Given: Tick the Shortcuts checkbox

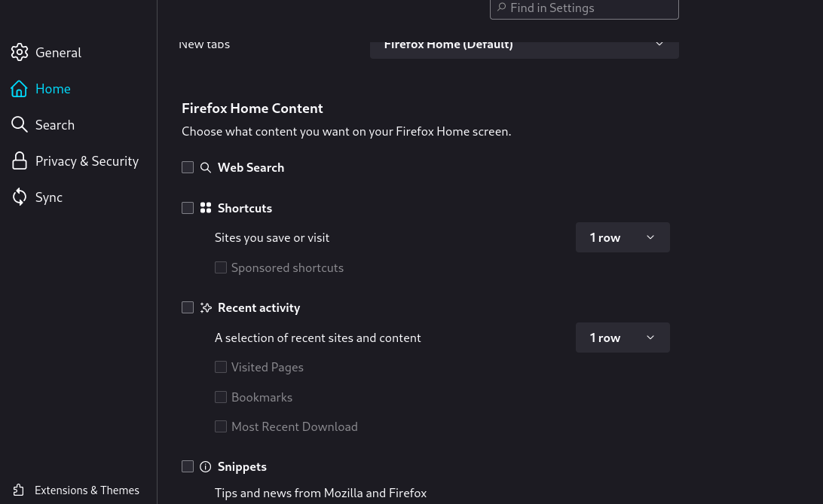Looking at the screenshot, I should click(188, 208).
